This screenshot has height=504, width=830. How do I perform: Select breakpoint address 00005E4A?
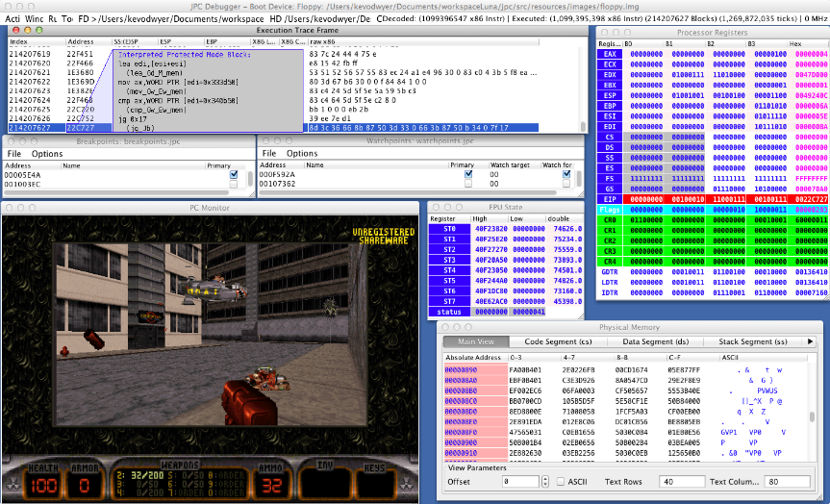point(23,175)
